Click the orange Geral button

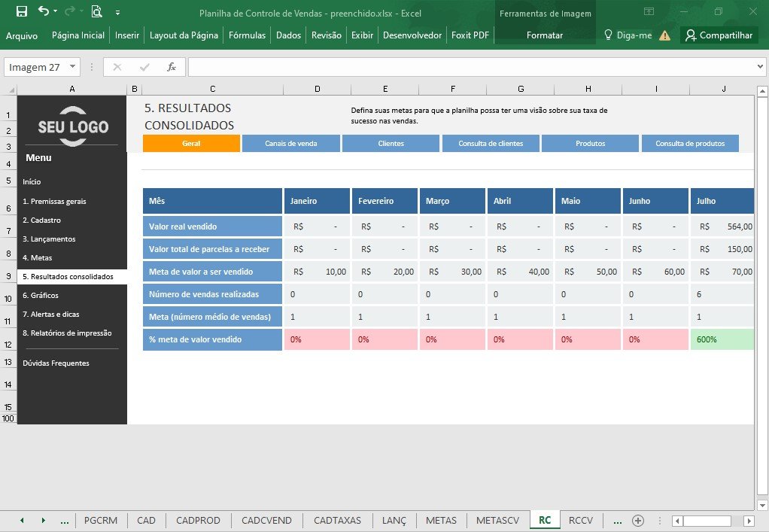pyautogui.click(x=191, y=143)
